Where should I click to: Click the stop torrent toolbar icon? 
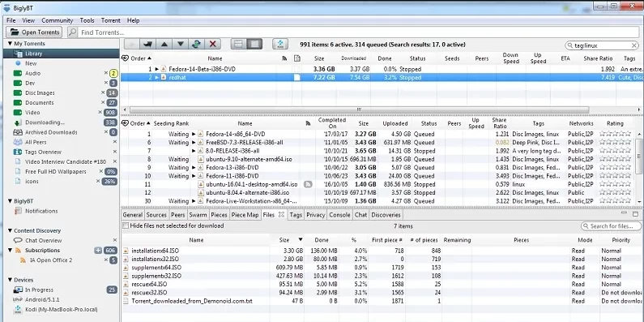pos(148,44)
